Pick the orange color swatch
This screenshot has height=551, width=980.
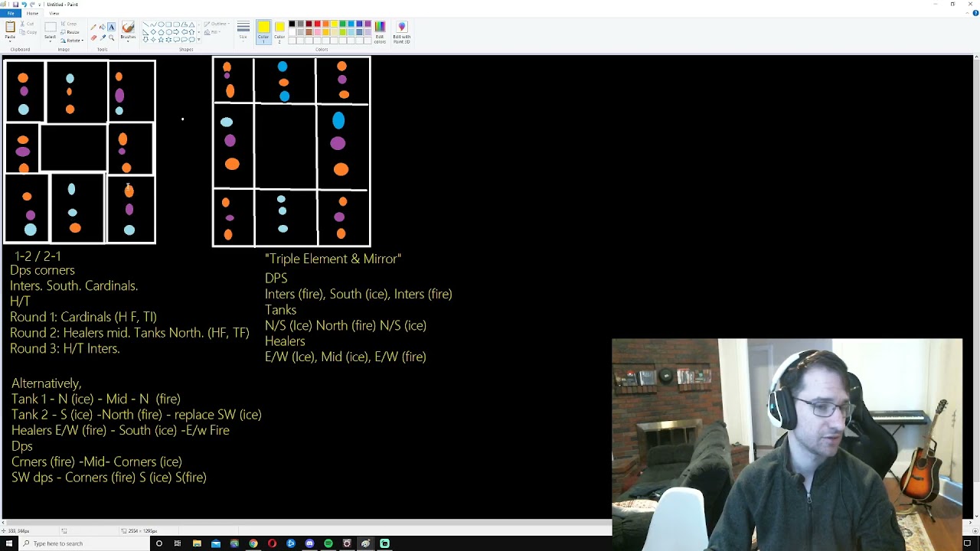[x=325, y=24]
